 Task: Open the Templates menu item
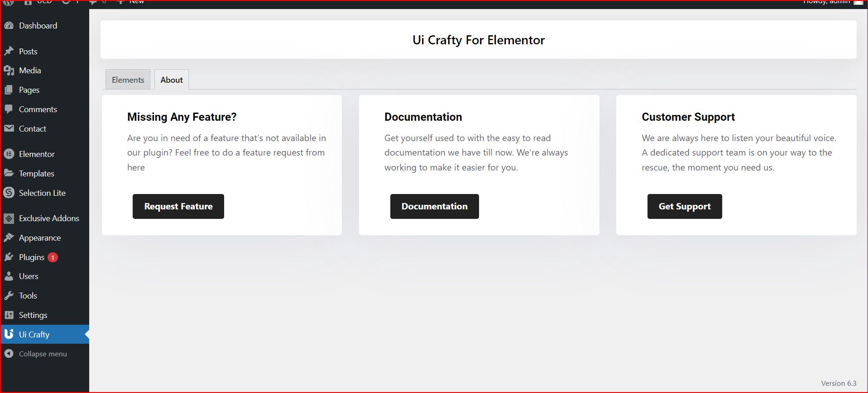pos(45,174)
